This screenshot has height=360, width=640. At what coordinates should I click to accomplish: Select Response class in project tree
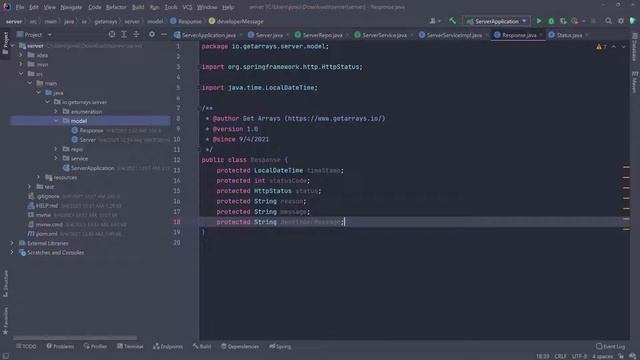pos(91,130)
